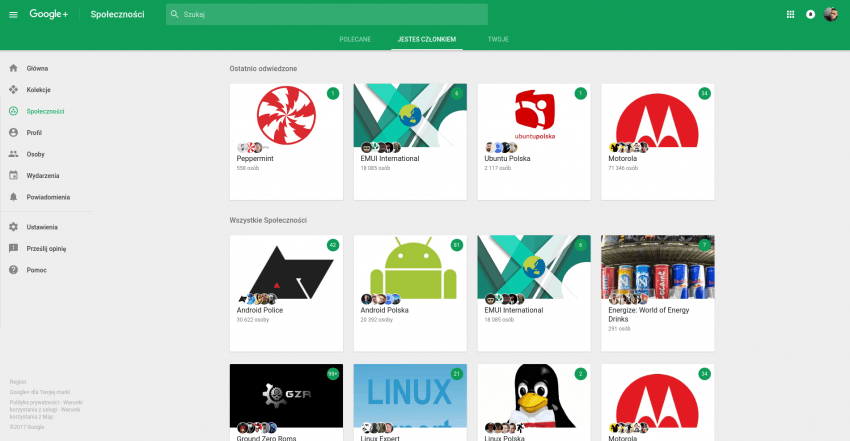850x441 pixels.
Task: Open the Ground Zero Roms thumbnail
Action: point(286,395)
